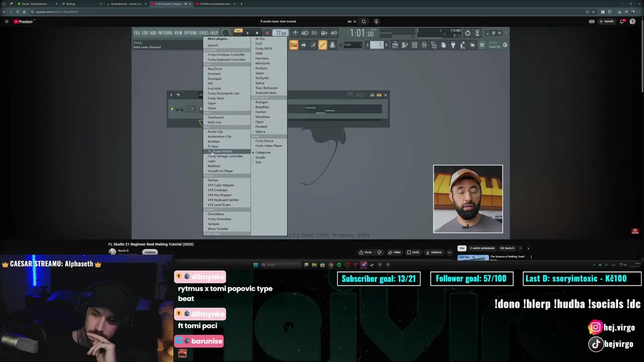644x362 pixels.
Task: Click the Sdílet share button
Action: [x=395, y=252]
